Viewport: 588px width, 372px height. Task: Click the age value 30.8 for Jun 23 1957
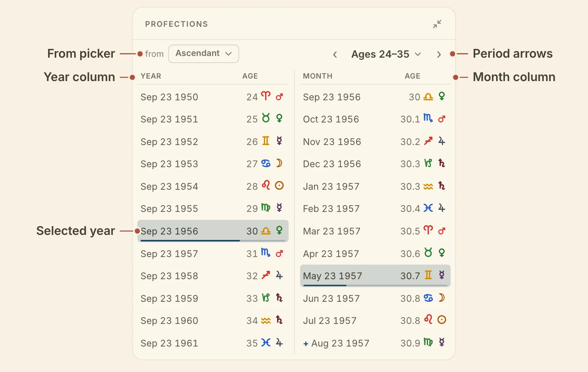[410, 298]
